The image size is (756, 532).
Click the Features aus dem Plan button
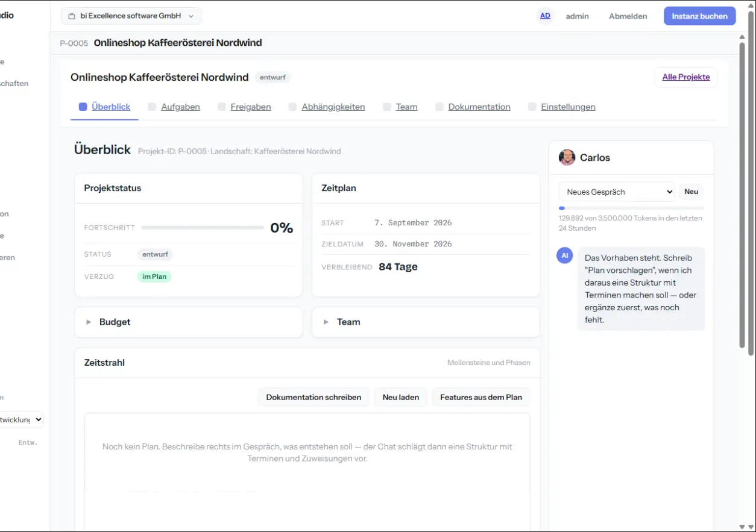click(x=481, y=397)
